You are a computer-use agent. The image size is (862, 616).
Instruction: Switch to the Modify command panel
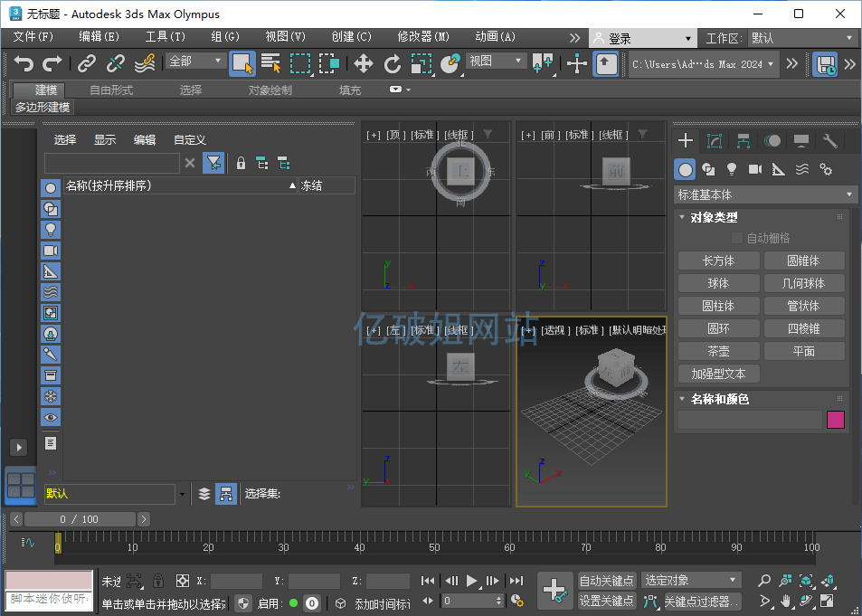(x=714, y=140)
